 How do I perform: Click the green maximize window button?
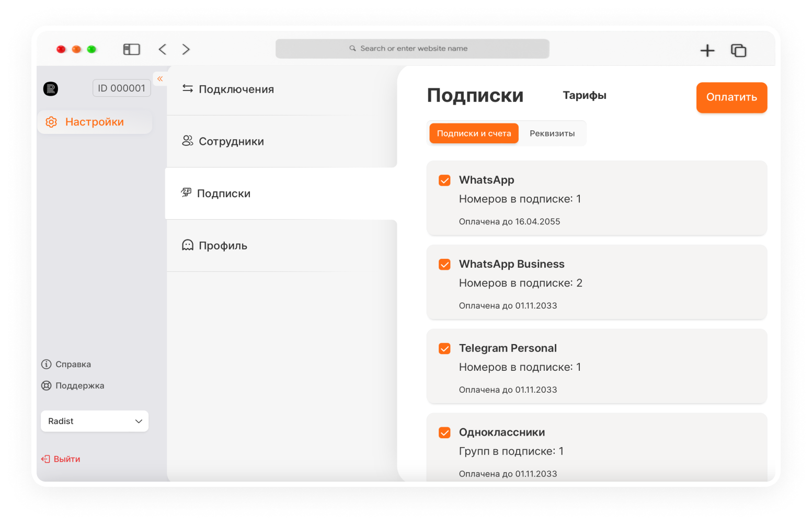click(x=92, y=49)
